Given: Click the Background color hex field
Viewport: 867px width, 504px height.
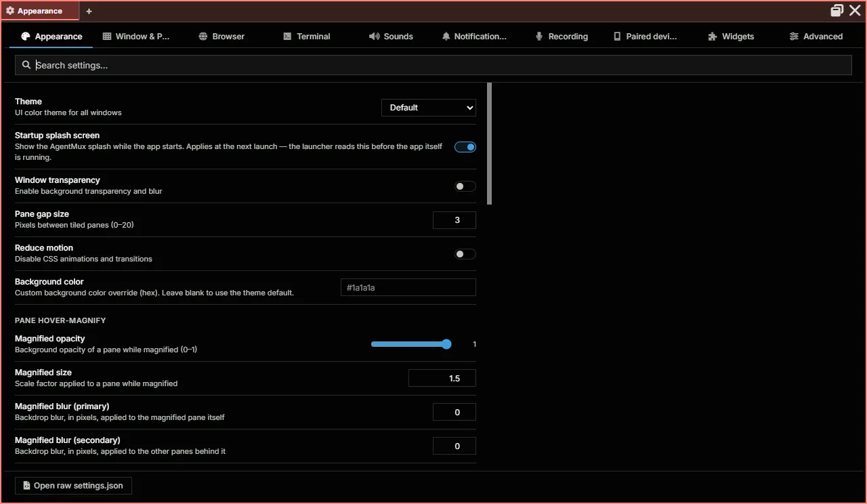Looking at the screenshot, I should 408,287.
